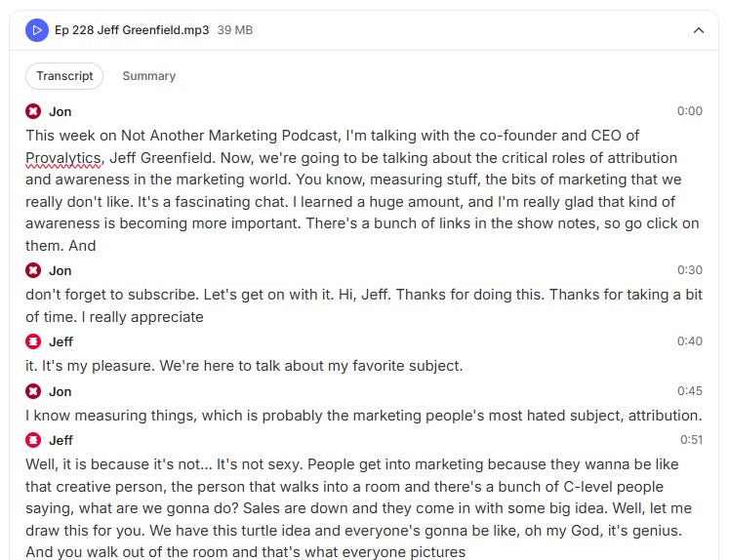Collapse the audio file panel chevron
730x560 pixels.
(698, 30)
